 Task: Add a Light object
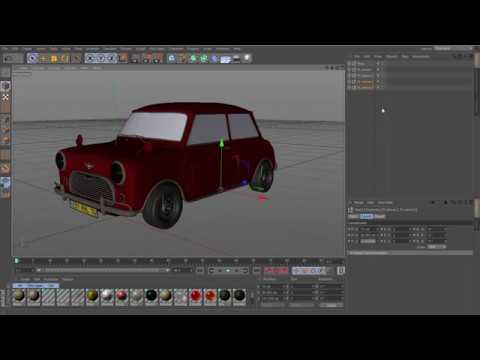click(x=247, y=59)
